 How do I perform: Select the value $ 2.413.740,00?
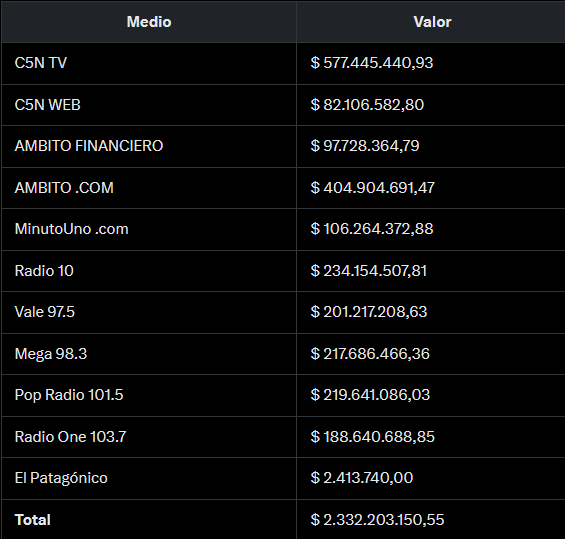point(362,478)
